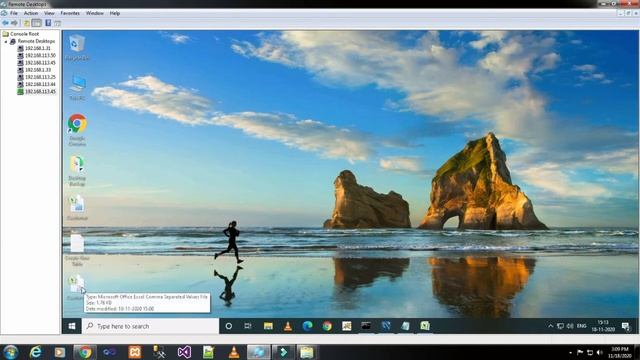The height and width of the screenshot is (360, 640).
Task: Show hidden icons in the remote system tray
Action: (550, 326)
